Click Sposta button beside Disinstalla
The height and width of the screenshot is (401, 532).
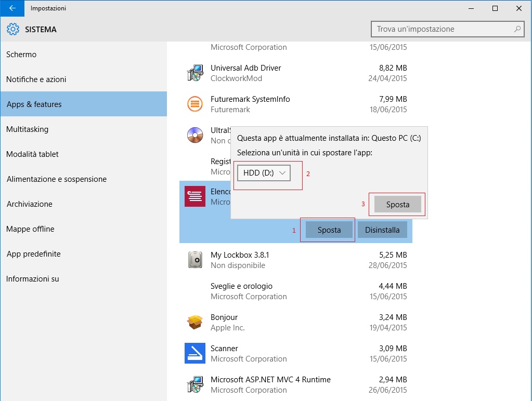pyautogui.click(x=329, y=230)
